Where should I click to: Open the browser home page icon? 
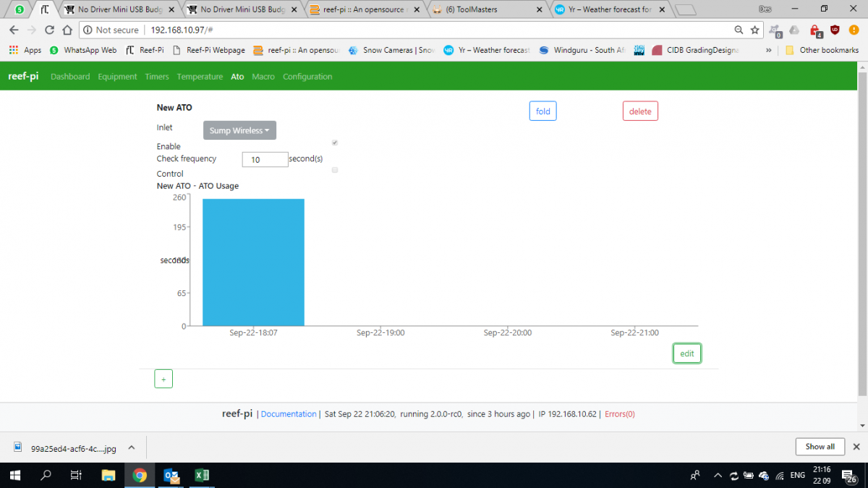pos(67,30)
